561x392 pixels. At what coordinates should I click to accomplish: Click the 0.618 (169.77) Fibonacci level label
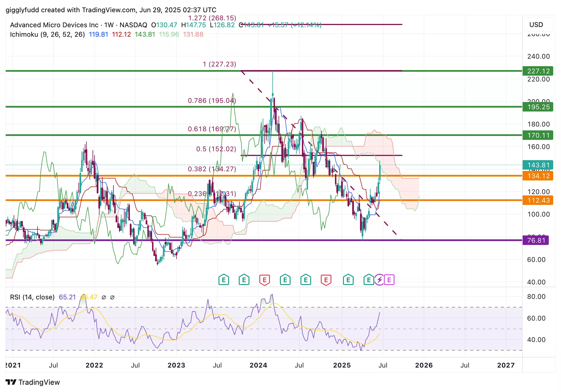click(212, 129)
